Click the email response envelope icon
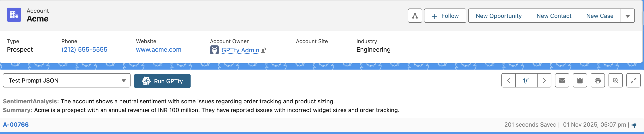 [562, 80]
